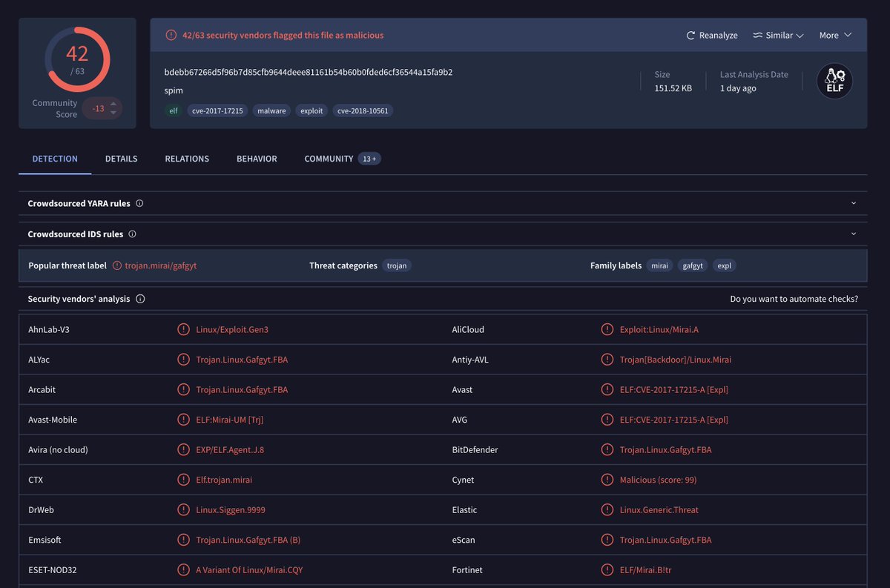Click the alert icon in the Avast row
The image size is (890, 588).
[607, 389]
